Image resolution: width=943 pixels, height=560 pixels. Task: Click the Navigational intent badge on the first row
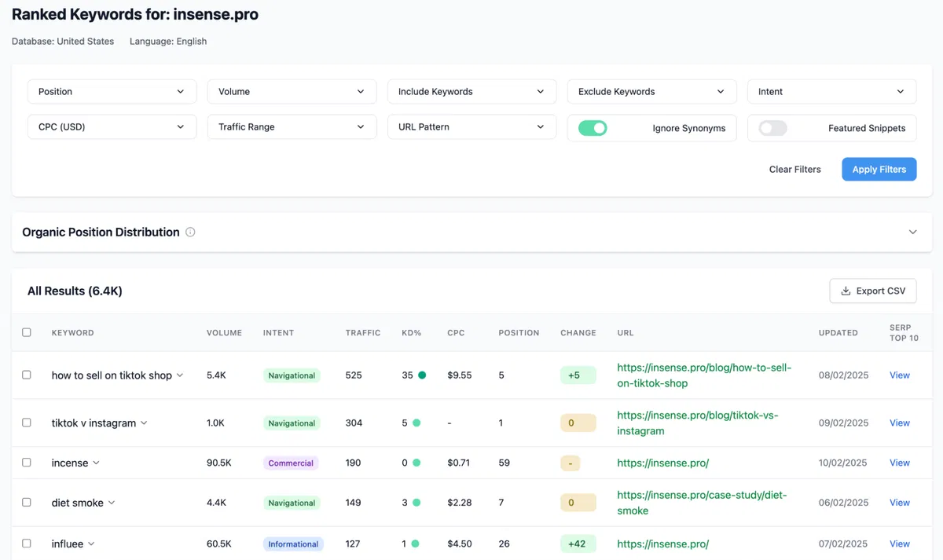point(292,375)
